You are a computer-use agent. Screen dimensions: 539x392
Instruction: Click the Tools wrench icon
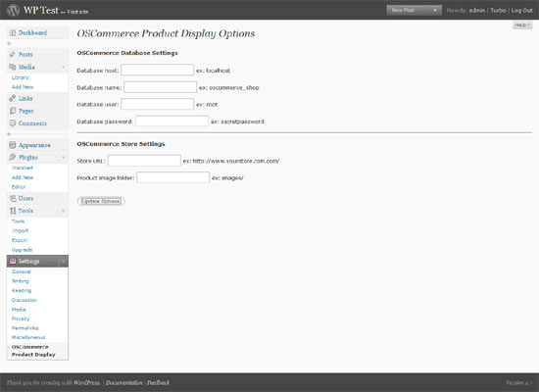tap(13, 211)
